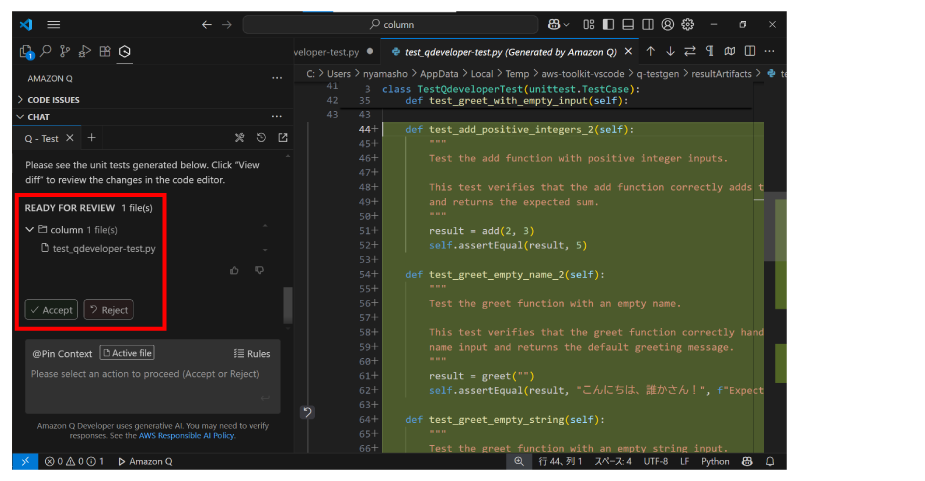This screenshot has height=481, width=925.
Task: Go back with the navigation arrow
Action: tap(206, 24)
